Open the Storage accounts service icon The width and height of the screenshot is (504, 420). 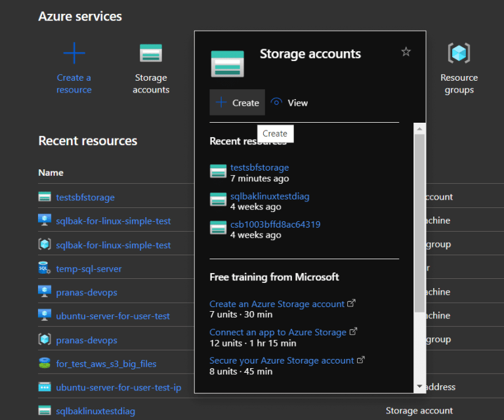[151, 53]
